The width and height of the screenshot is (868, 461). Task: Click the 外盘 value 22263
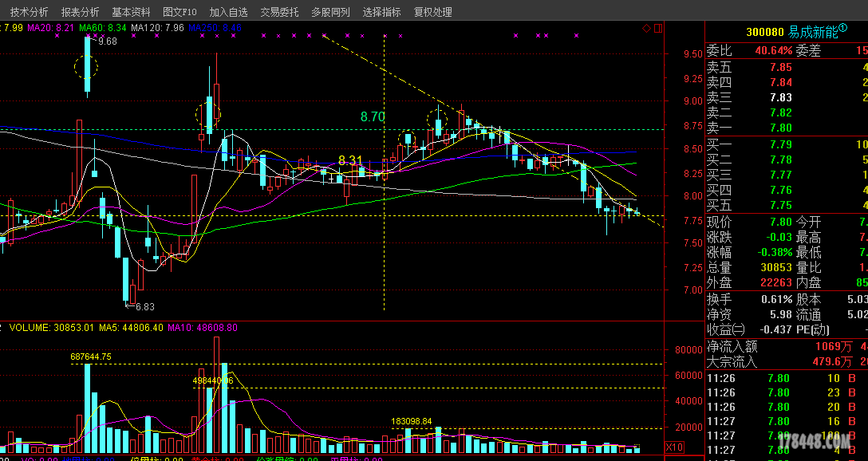777,283
